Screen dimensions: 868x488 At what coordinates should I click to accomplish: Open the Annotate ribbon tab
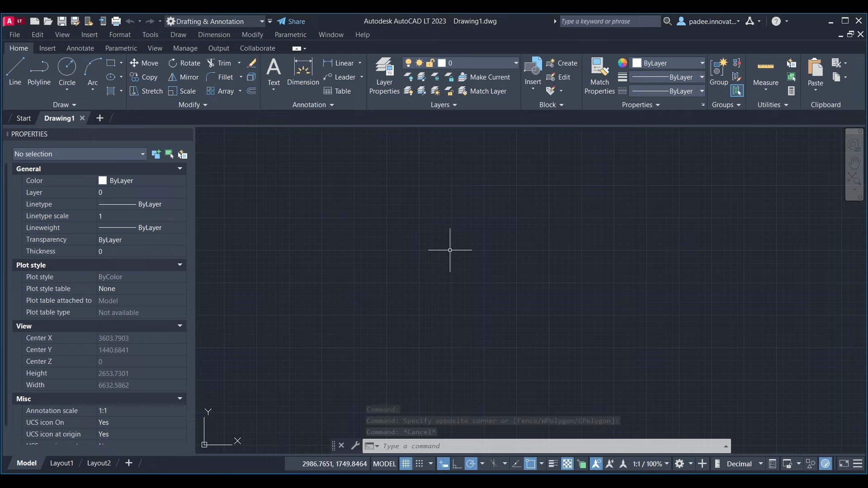[80, 48]
